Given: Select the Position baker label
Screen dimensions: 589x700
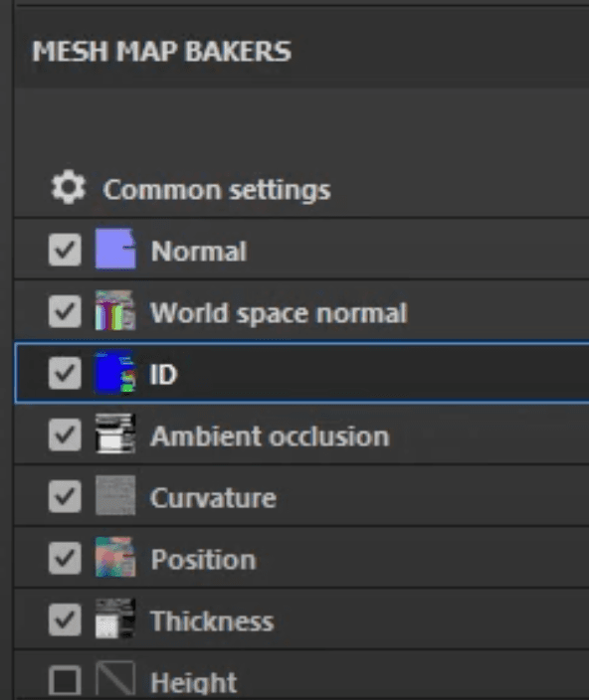Looking at the screenshot, I should pos(203,559).
